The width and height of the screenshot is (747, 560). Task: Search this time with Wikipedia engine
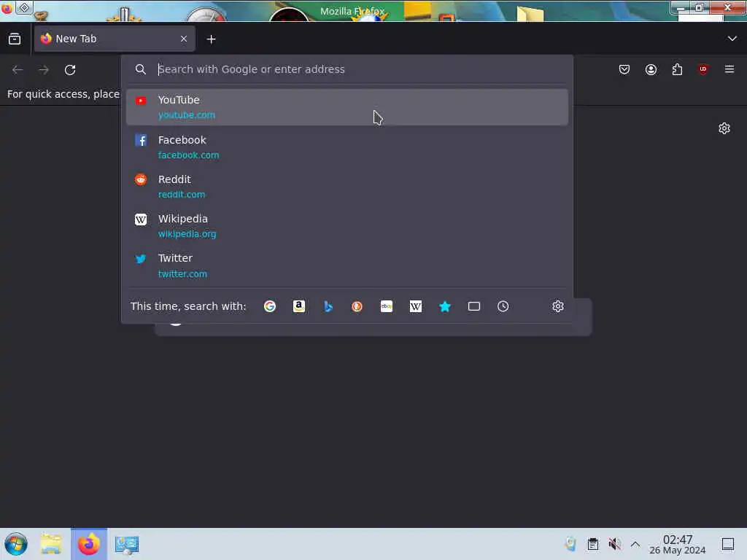point(415,306)
